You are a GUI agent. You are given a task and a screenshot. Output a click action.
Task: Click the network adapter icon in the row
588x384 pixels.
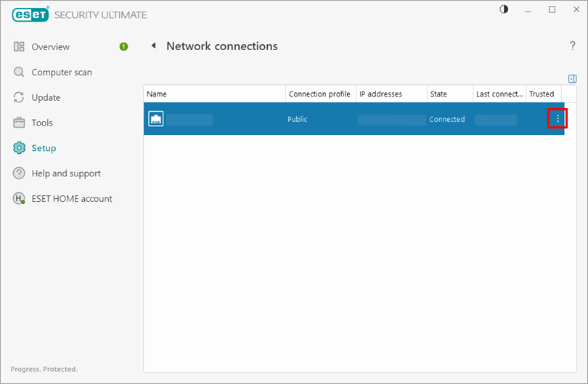156,119
